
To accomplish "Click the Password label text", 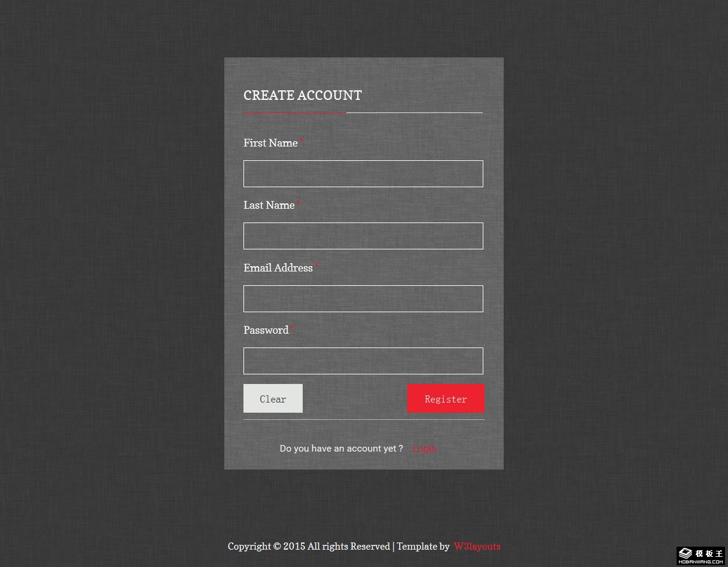I will pos(266,330).
